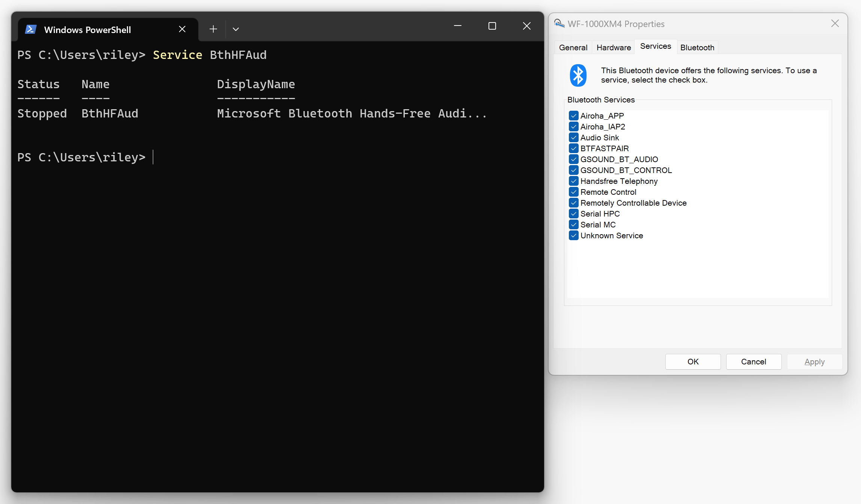This screenshot has width=861, height=504.
Task: Disable Handsfree Telephony service checkbox
Action: 573,181
